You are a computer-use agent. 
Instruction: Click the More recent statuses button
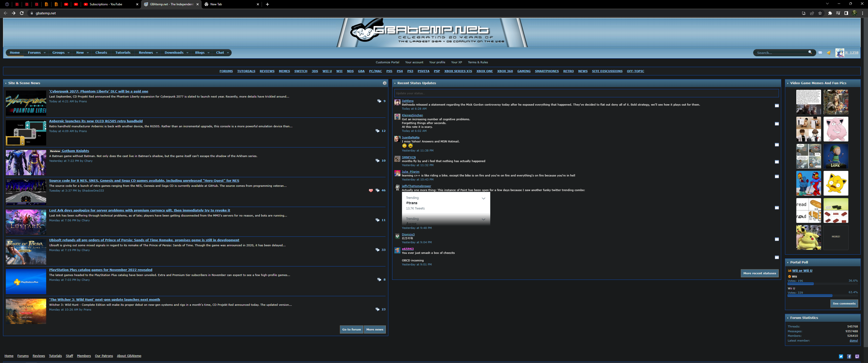[759, 274]
